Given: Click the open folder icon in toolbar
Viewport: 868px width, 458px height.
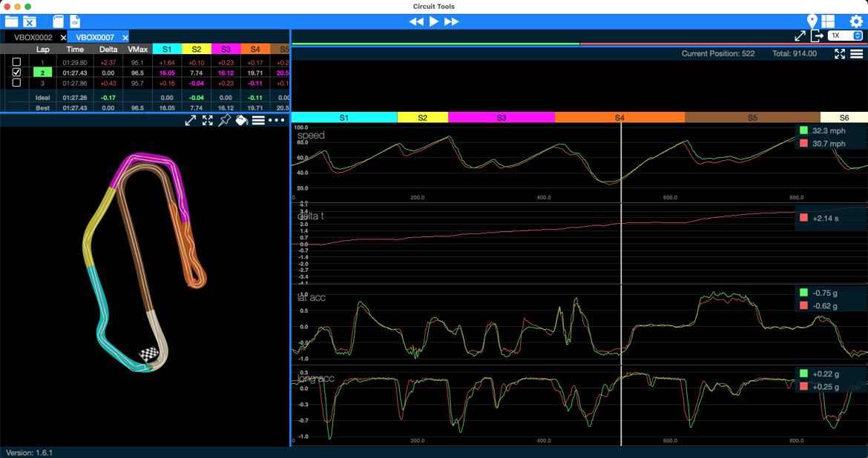Looking at the screenshot, I should [x=11, y=21].
